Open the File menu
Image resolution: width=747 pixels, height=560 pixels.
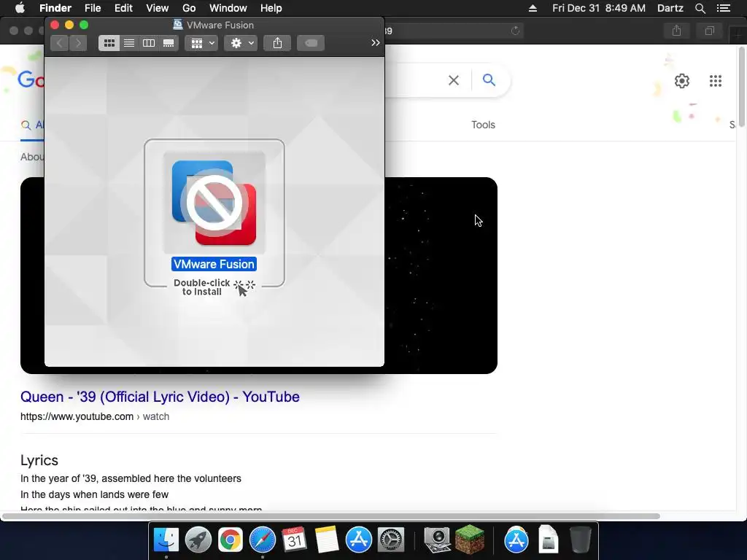point(93,8)
